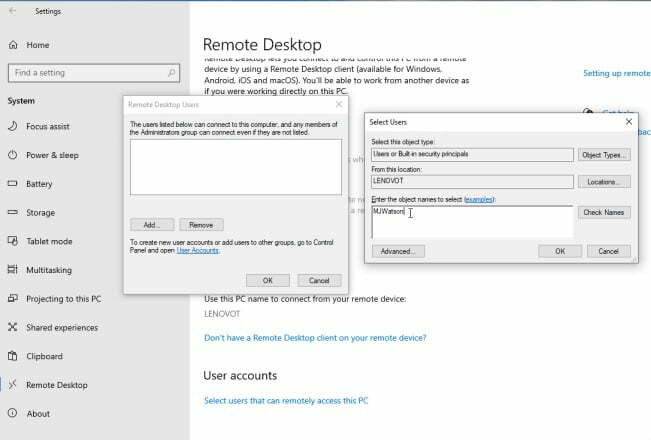Screen dimensions: 651x440
Task: Click the Power & sleep icon
Action: (13, 155)
